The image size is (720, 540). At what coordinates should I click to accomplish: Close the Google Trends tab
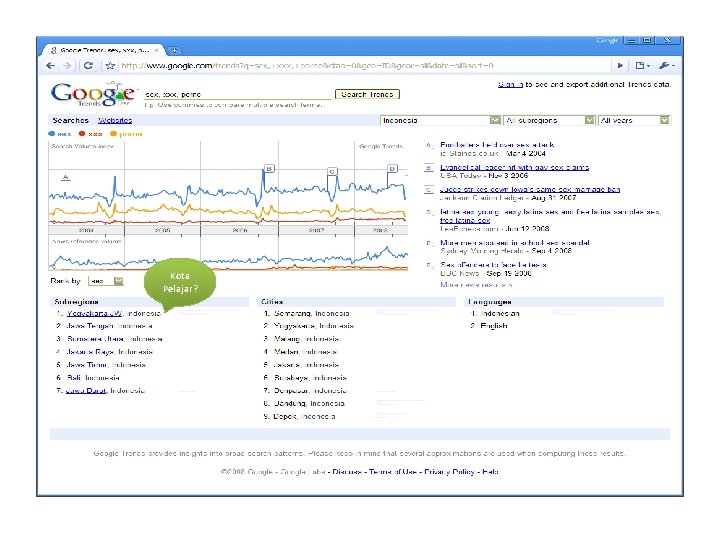click(x=157, y=50)
